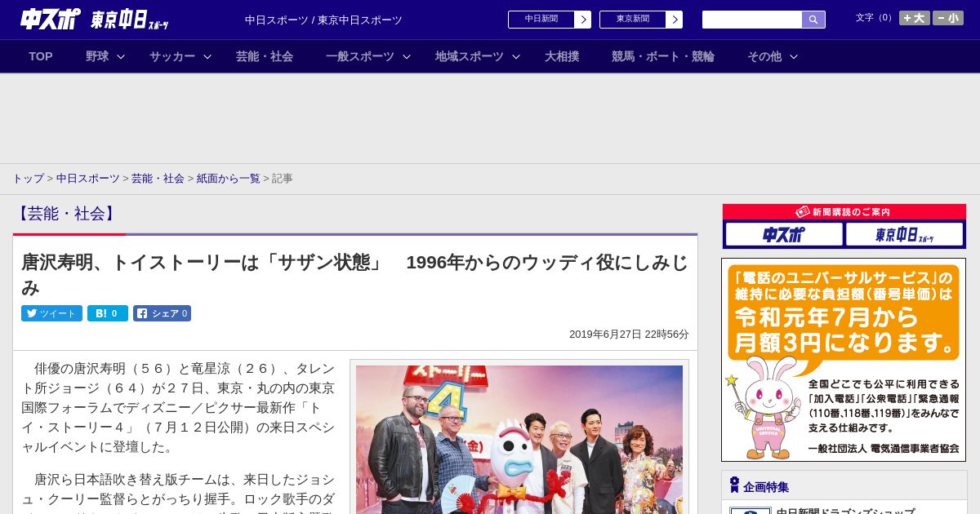Screen dimensions: 980x514
Task: Open the universal service rabbit advertisement
Action: tap(844, 360)
